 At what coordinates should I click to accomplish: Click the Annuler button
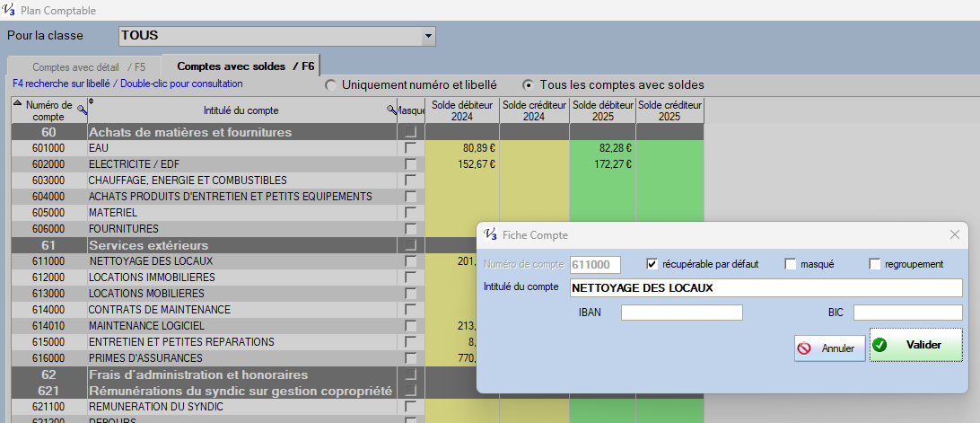[x=829, y=348]
